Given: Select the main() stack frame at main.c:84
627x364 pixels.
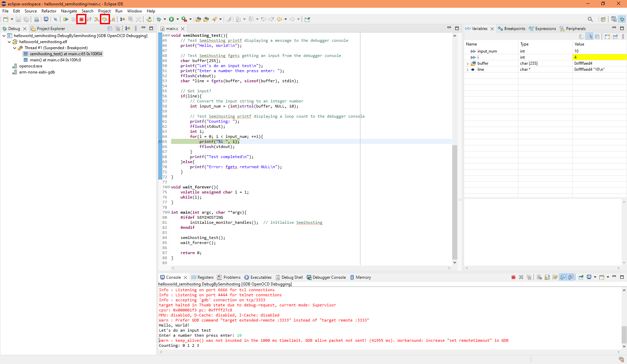Looking at the screenshot, I should click(55, 60).
